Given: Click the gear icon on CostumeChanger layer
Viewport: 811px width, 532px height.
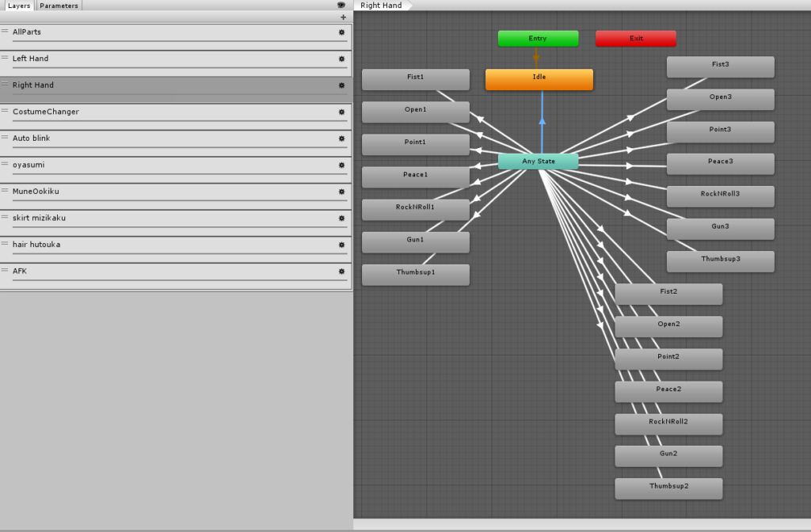Looking at the screenshot, I should pyautogui.click(x=341, y=112).
